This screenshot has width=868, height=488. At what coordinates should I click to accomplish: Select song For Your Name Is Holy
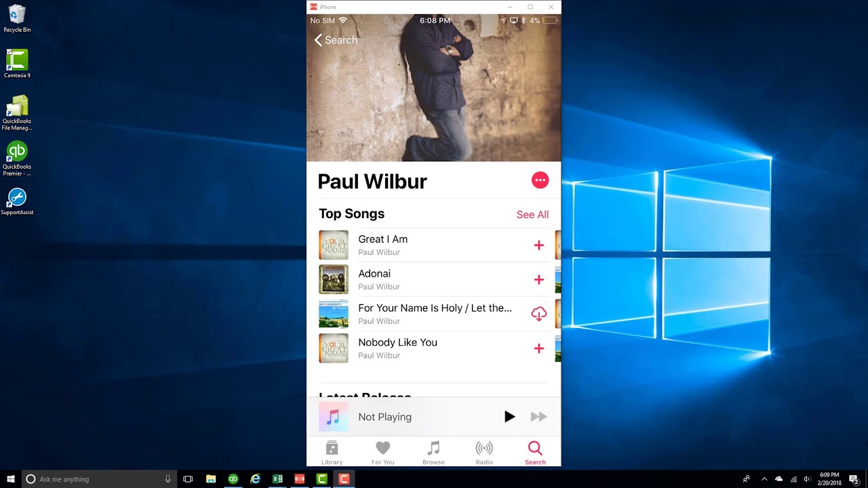[435, 308]
